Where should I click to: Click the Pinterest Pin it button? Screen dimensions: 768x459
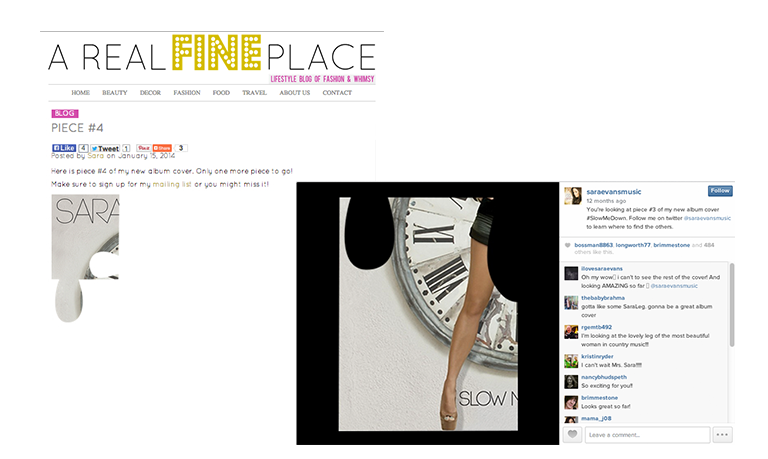tap(144, 148)
